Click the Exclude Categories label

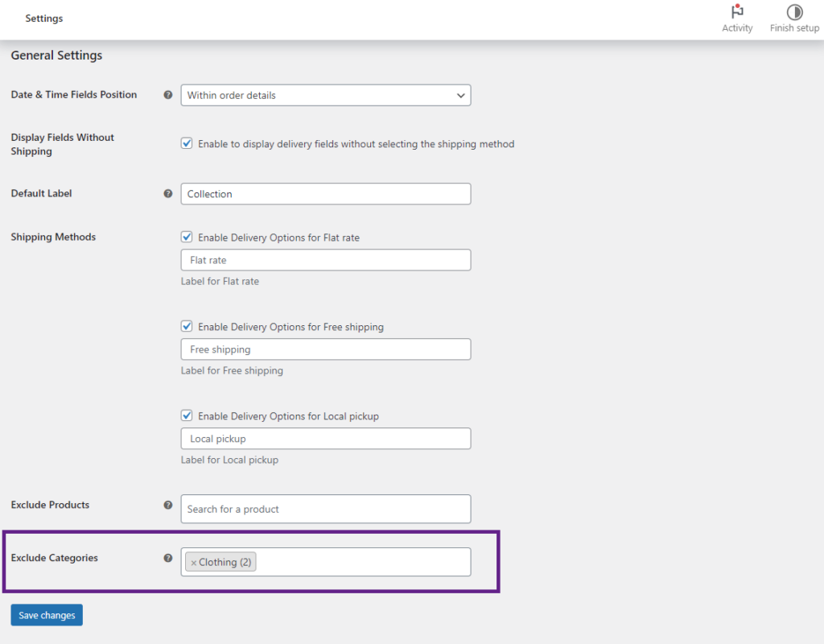pyautogui.click(x=55, y=558)
